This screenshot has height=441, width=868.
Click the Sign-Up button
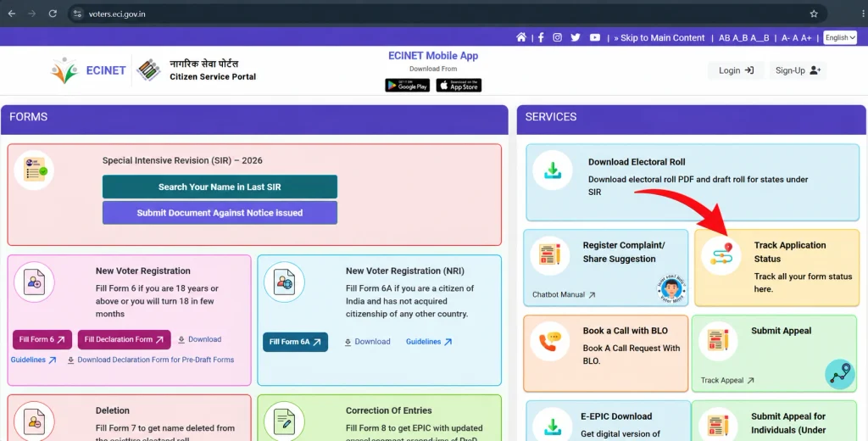798,70
